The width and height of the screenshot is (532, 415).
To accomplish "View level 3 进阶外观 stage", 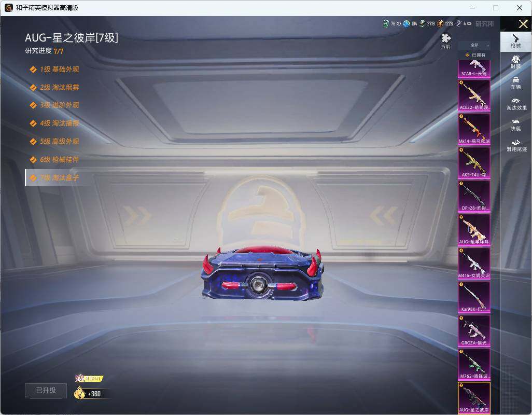I will pos(55,105).
